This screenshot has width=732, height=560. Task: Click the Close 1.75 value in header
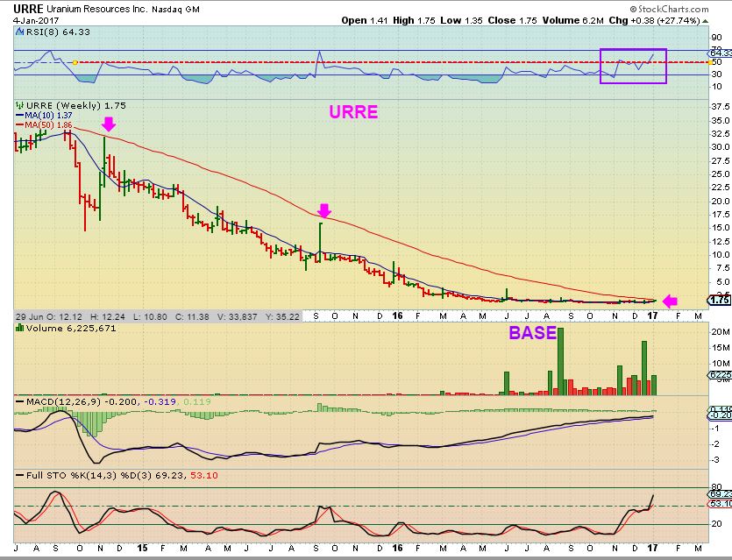pos(512,20)
